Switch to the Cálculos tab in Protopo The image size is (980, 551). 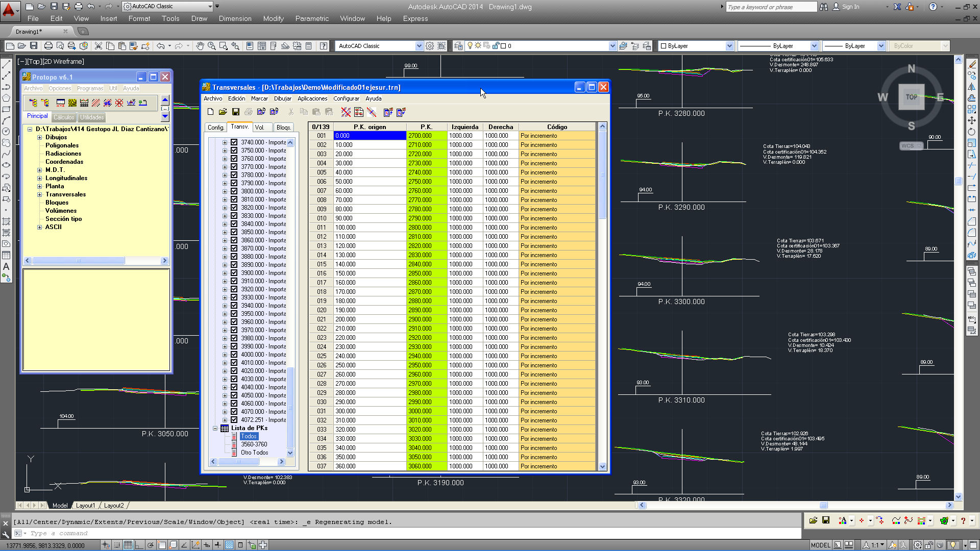click(64, 117)
